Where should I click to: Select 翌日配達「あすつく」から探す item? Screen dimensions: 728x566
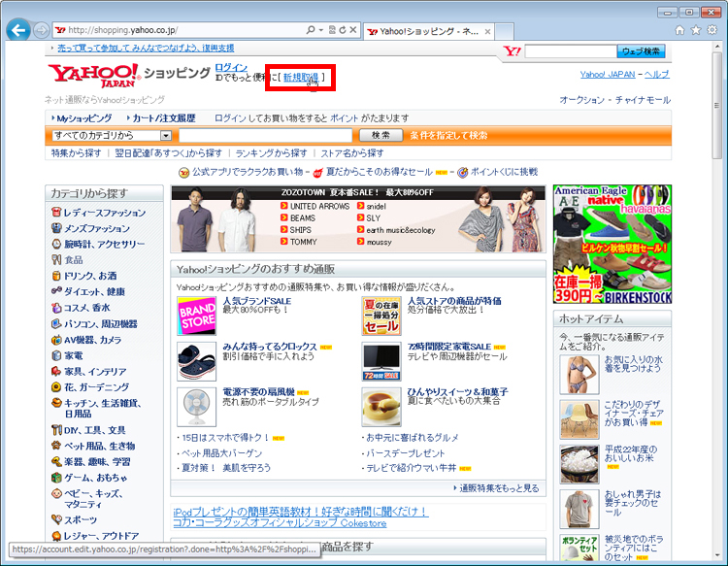(x=168, y=153)
